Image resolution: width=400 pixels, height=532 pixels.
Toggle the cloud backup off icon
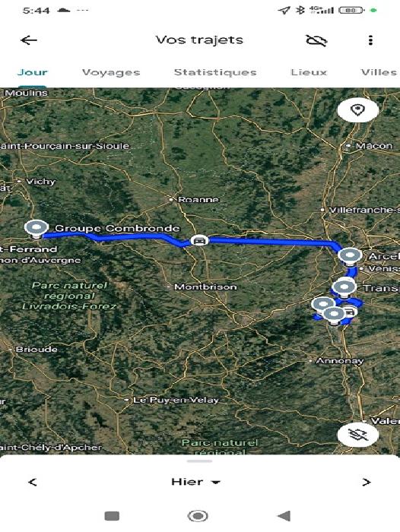(316, 40)
